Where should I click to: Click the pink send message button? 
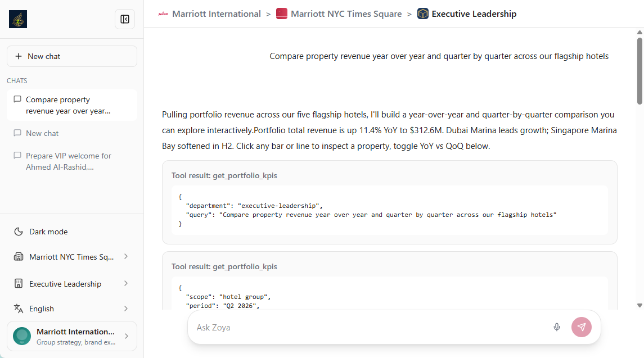(581, 327)
